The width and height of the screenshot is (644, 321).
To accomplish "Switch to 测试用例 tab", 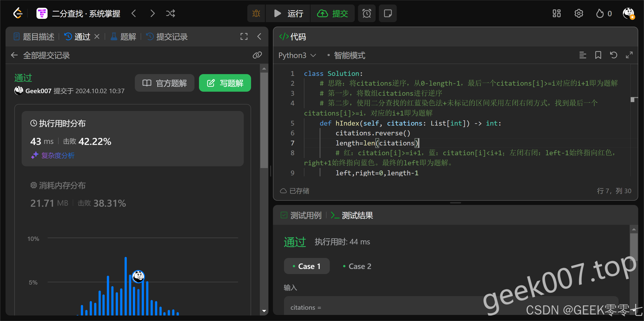I will (301, 215).
